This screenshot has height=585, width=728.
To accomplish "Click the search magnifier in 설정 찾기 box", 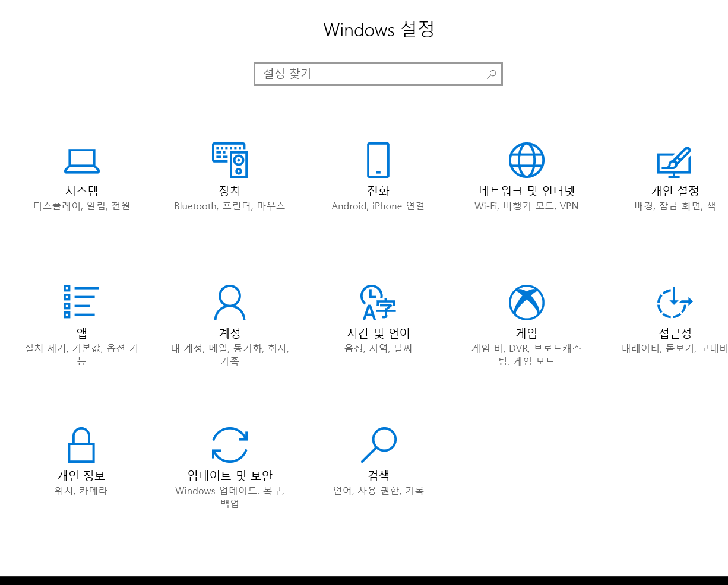I will 492,74.
